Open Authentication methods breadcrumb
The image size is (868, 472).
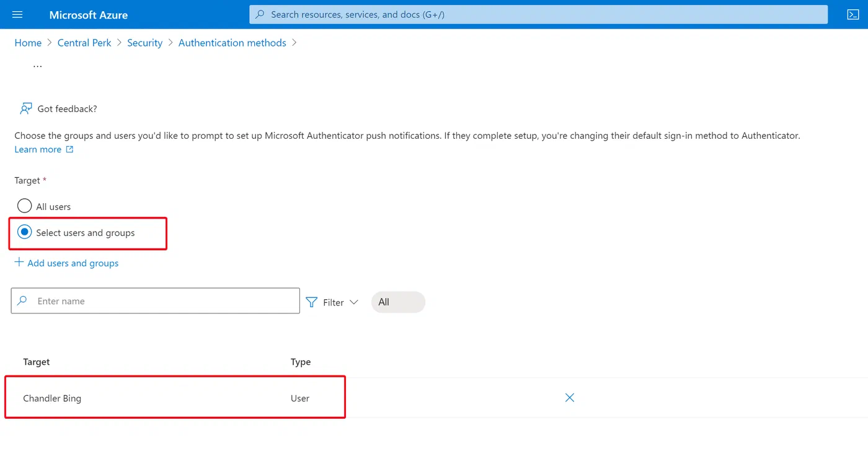[x=232, y=43]
